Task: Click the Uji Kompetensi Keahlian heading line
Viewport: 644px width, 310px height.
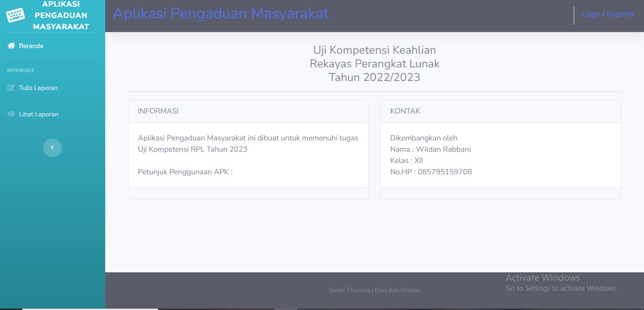Action: (x=375, y=50)
